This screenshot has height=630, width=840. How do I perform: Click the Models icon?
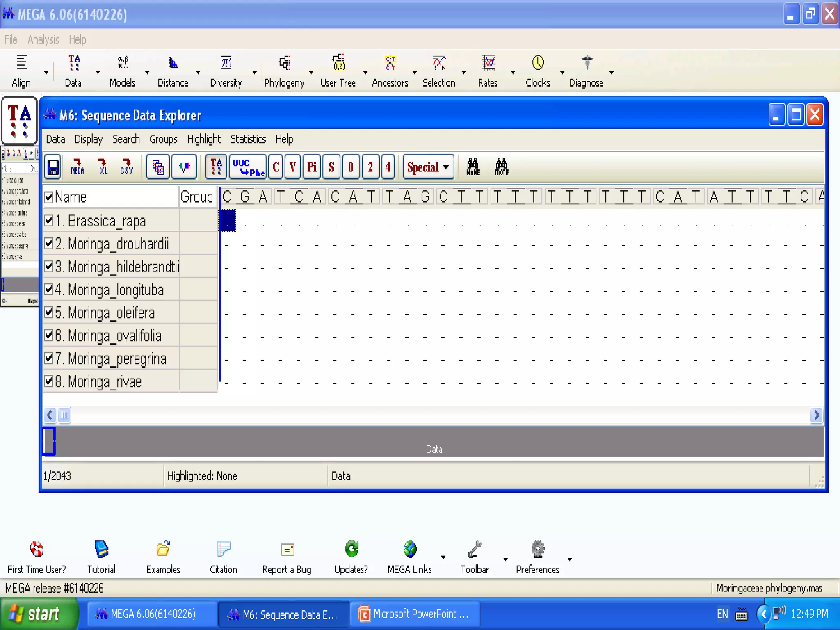123,63
